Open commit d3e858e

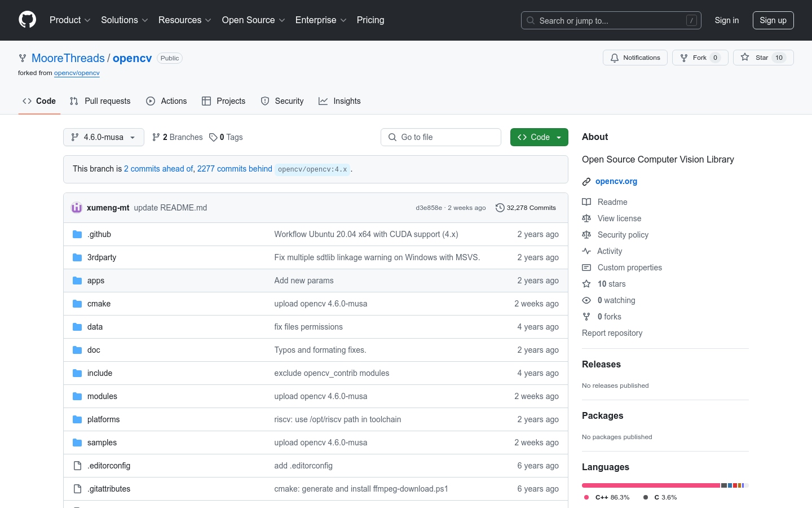(429, 208)
